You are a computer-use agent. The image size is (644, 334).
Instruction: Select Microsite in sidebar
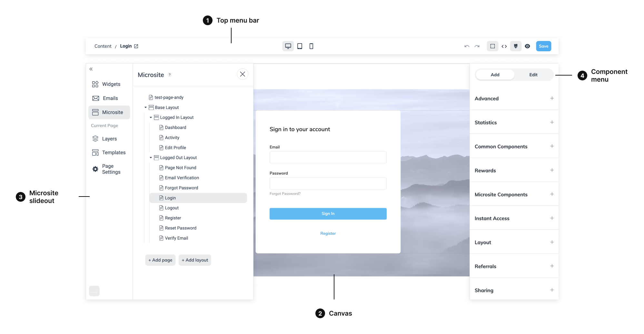pos(109,112)
